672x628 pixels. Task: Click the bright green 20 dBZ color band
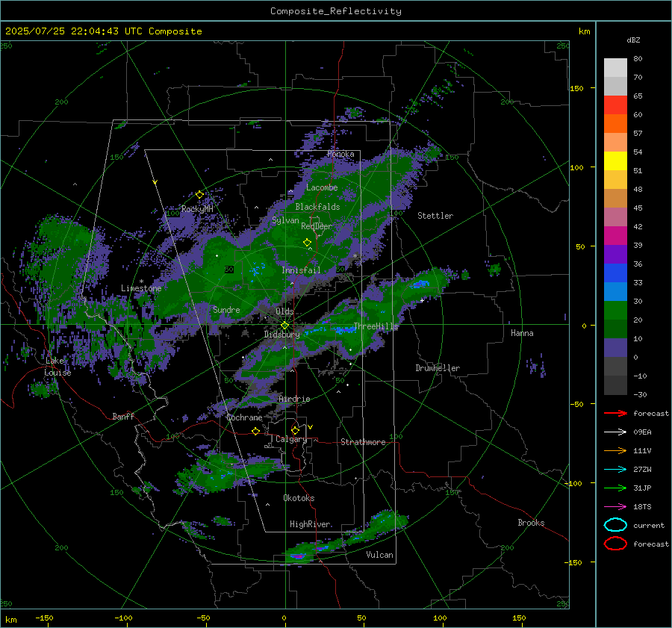615,311
